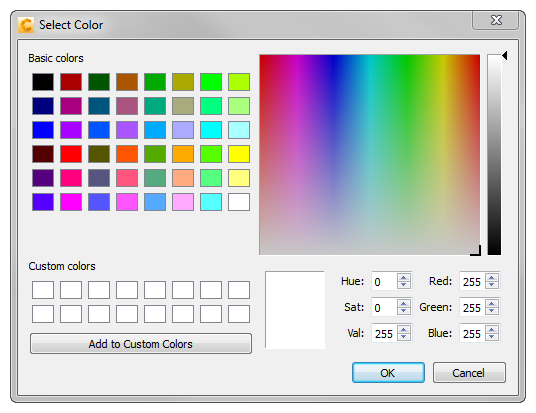The width and height of the screenshot is (536, 413).
Task: Select the pure yellow basic swatch
Action: pos(239,154)
